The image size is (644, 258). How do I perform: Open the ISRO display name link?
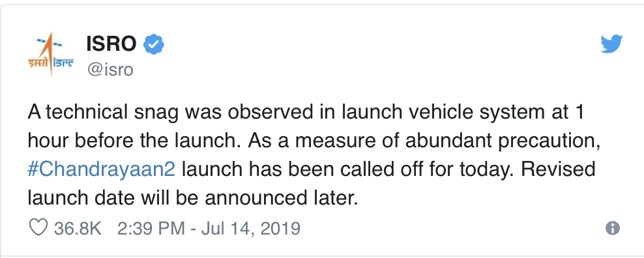click(x=111, y=44)
